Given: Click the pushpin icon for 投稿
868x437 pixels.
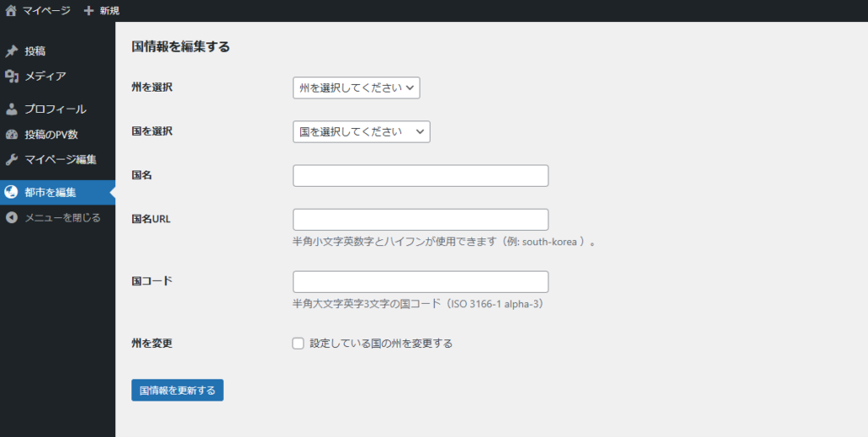Looking at the screenshot, I should 12,52.
